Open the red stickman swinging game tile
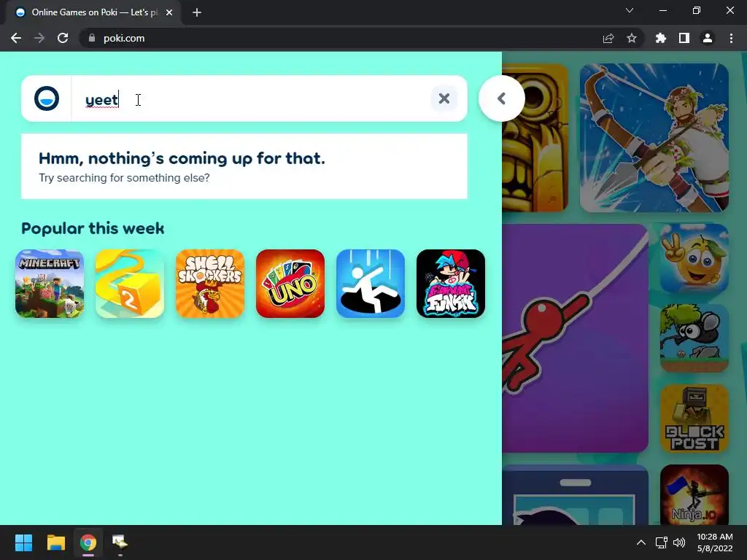Image resolution: width=747 pixels, height=560 pixels. point(575,338)
